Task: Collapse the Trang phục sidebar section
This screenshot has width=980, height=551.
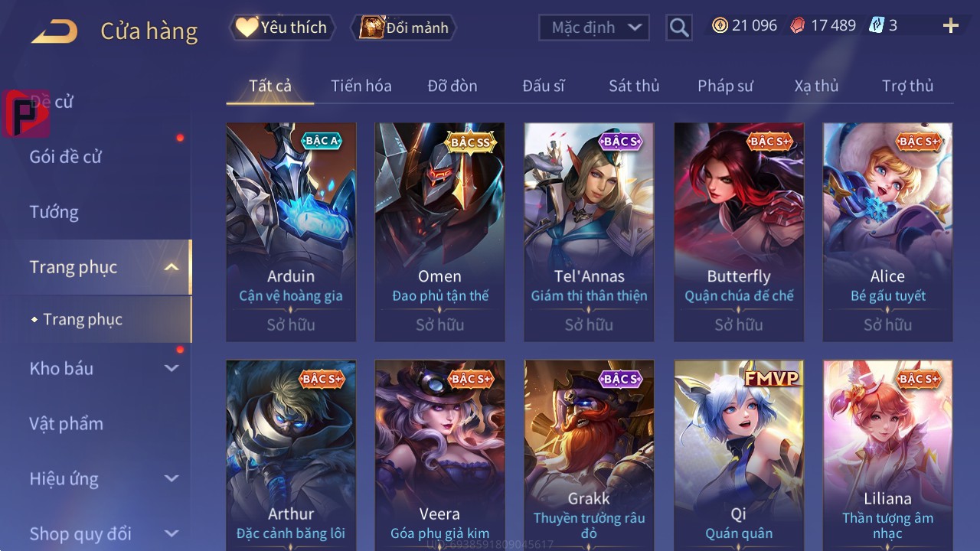Action: click(x=171, y=267)
